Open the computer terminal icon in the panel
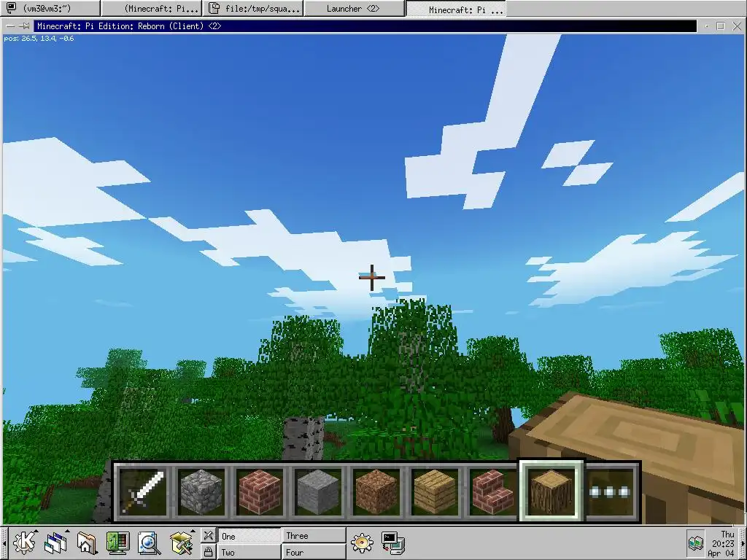The width and height of the screenshot is (747, 560). point(393,542)
